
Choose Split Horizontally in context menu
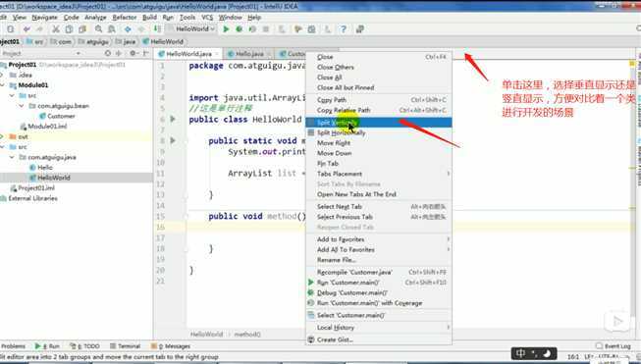click(x=379, y=132)
